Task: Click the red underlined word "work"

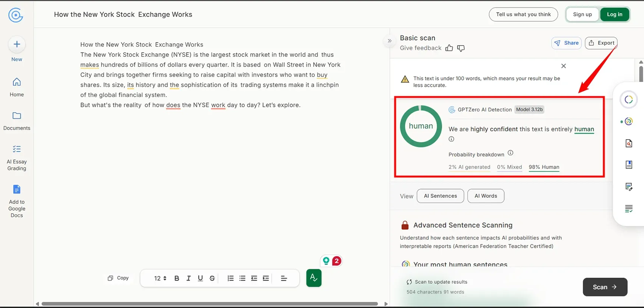Action: pos(218,105)
